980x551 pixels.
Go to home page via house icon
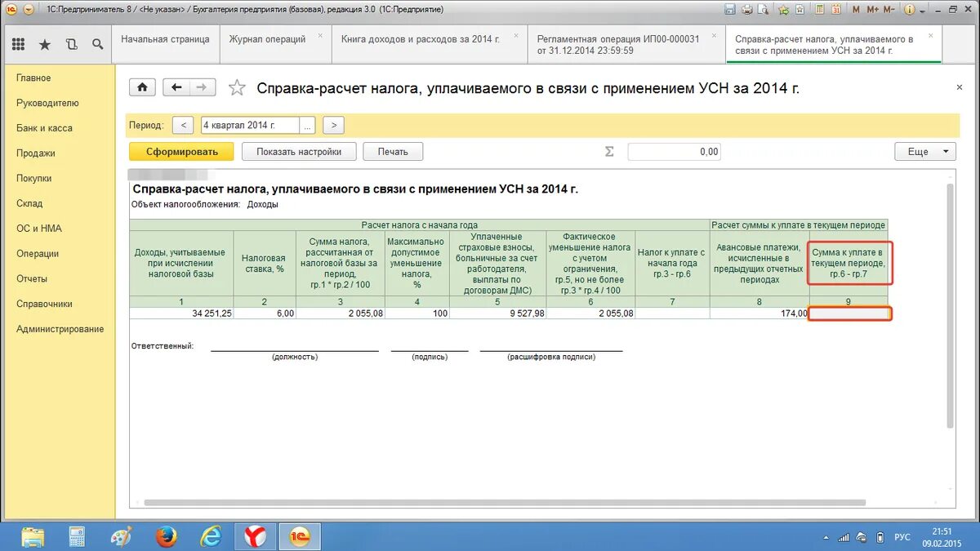(x=143, y=87)
